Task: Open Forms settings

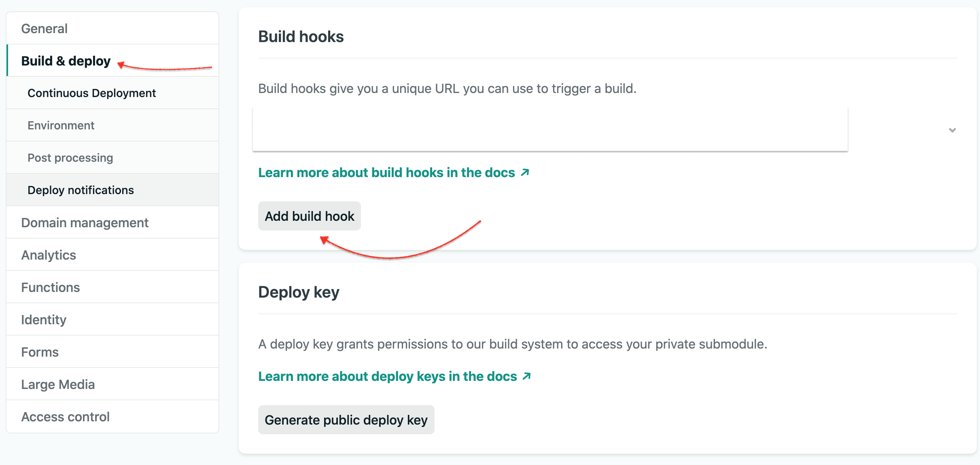Action: click(x=112, y=352)
